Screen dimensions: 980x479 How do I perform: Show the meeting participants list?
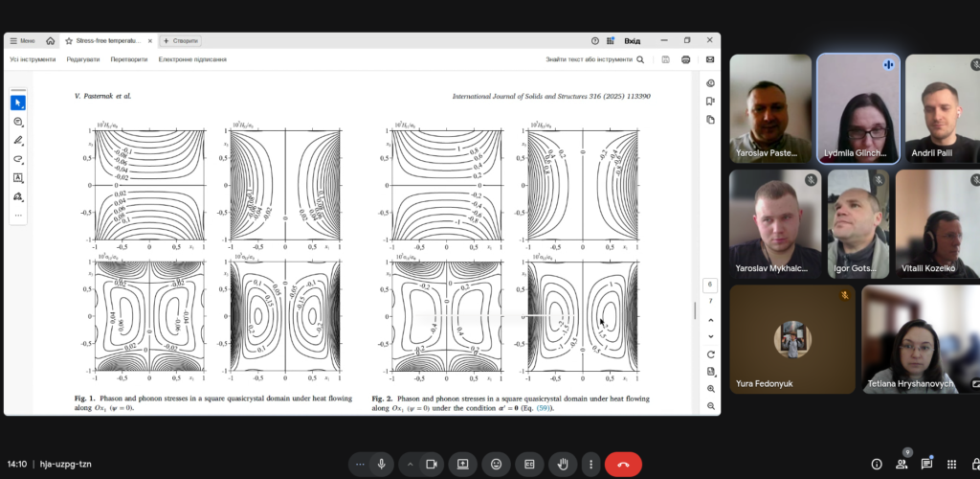pos(901,464)
